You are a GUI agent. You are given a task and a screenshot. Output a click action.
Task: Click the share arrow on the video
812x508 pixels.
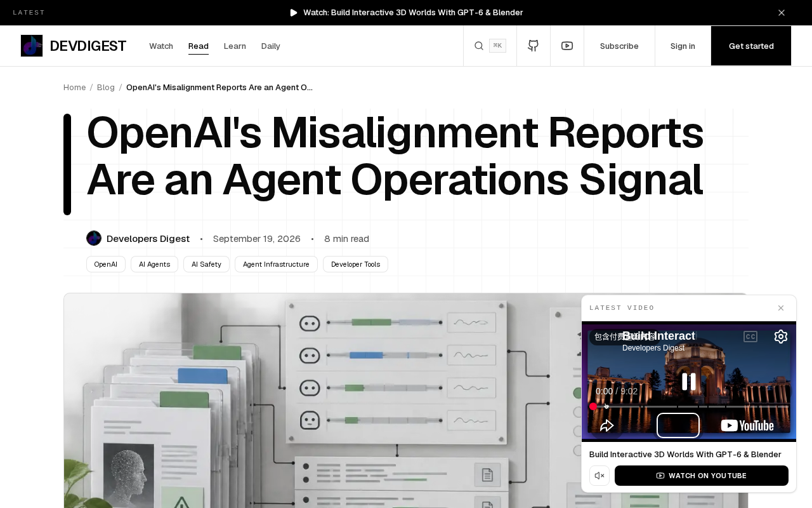click(607, 425)
